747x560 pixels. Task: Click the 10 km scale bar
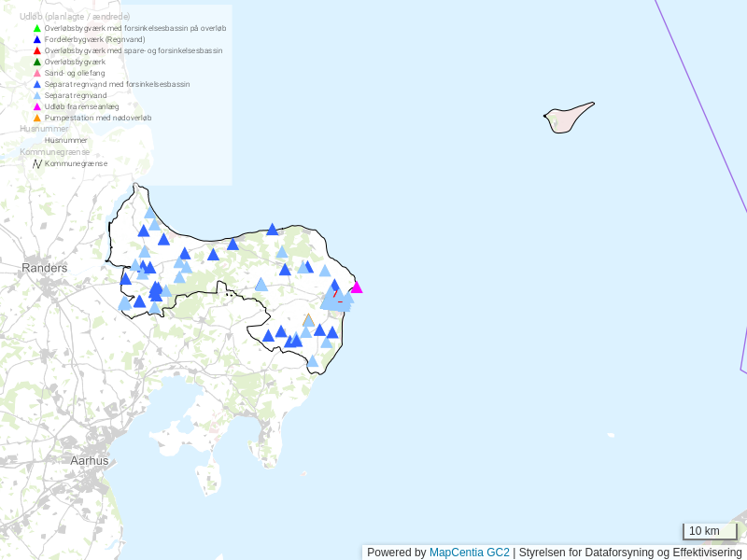(710, 531)
